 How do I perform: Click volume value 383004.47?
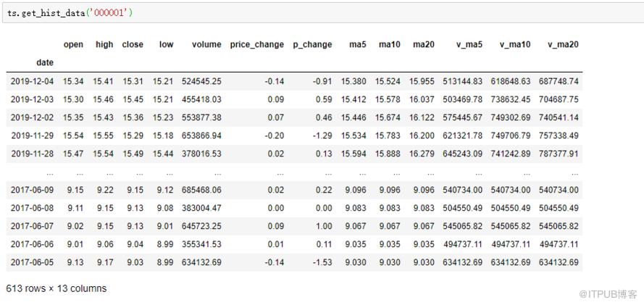tap(201, 208)
